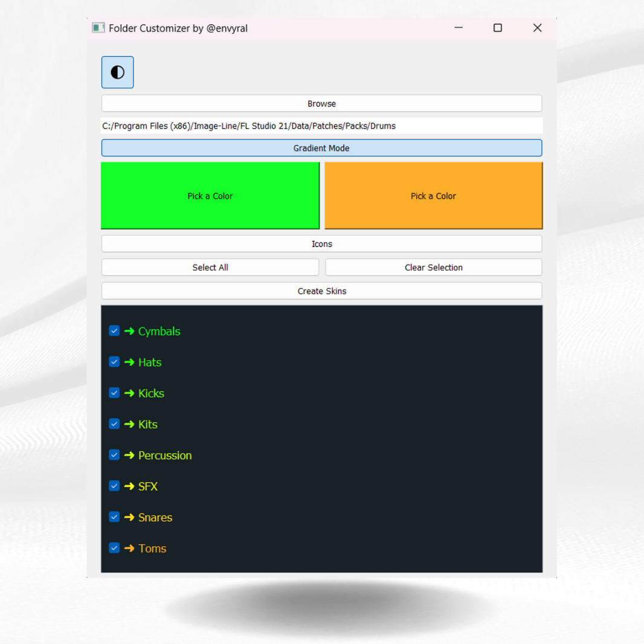This screenshot has height=644, width=644.
Task: Minimize the Folder Customizer window
Action: [459, 28]
